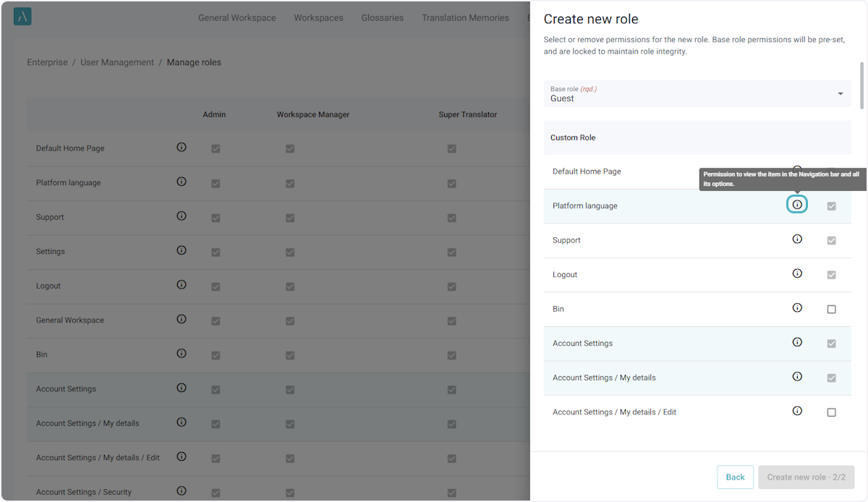868x502 pixels.
Task: Click Create new role 2/2 button
Action: coord(806,477)
